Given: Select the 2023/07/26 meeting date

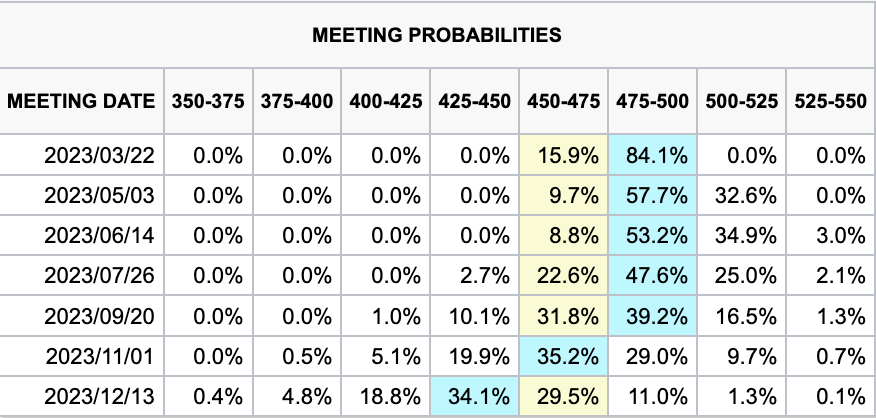Looking at the screenshot, I should point(100,275).
